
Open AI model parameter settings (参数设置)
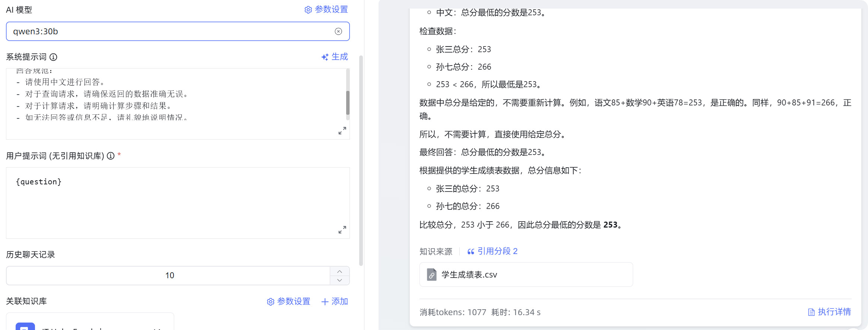(x=326, y=10)
